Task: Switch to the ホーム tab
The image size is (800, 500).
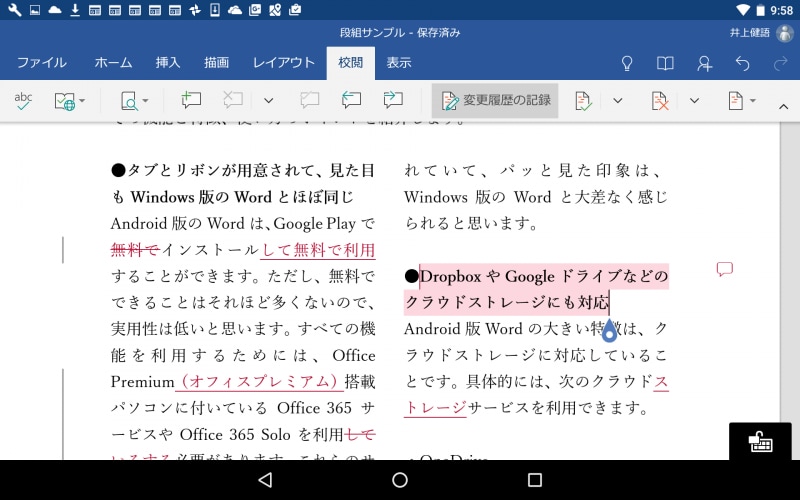Action: [x=113, y=63]
